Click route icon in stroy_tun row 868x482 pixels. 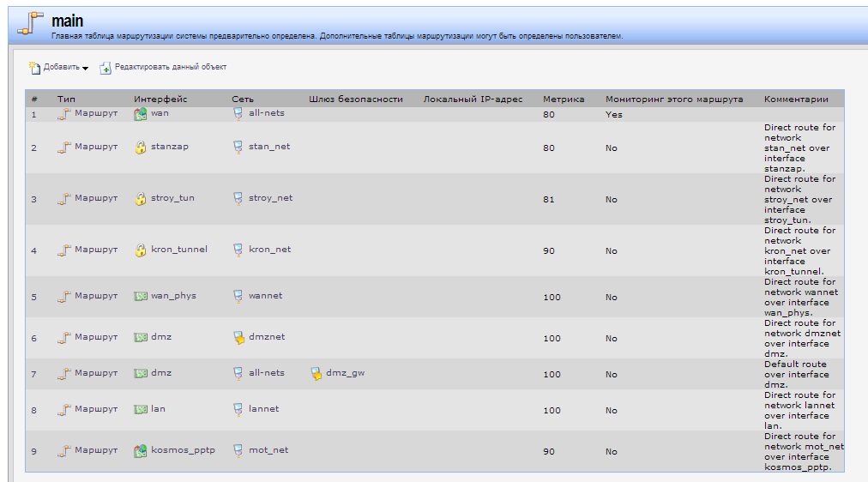(x=64, y=199)
